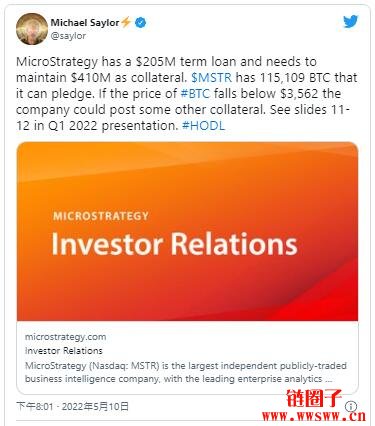The width and height of the screenshot is (375, 426).
Task: Click Michael Saylor's profile avatar
Action: 32,29
